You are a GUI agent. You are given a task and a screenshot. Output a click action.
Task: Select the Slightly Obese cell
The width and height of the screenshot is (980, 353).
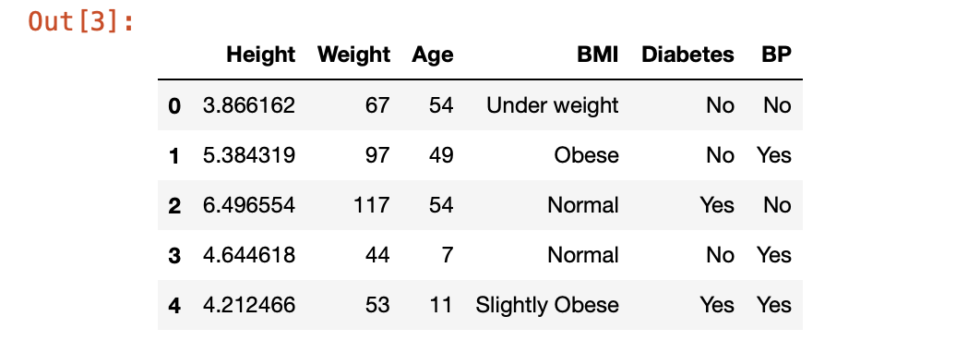(547, 306)
